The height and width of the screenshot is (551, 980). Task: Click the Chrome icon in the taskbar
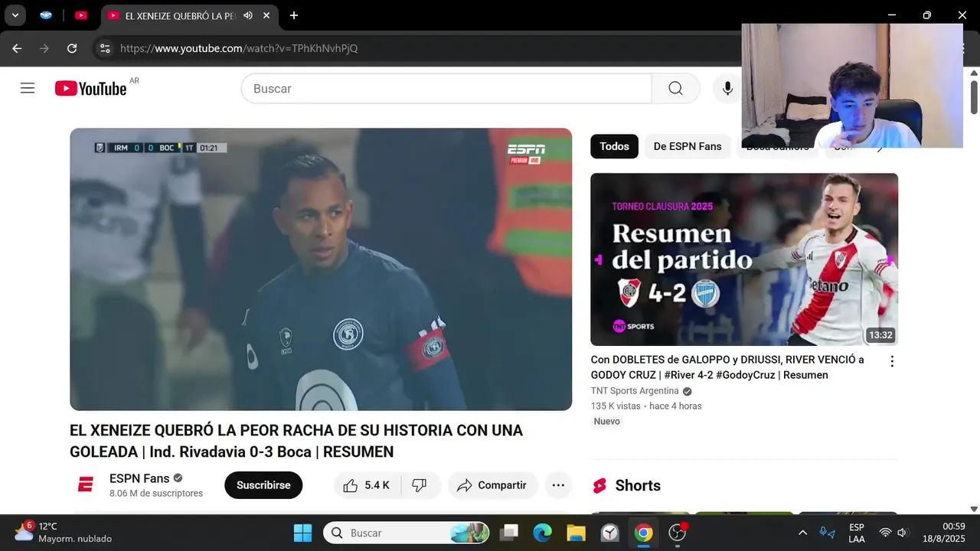(x=643, y=533)
